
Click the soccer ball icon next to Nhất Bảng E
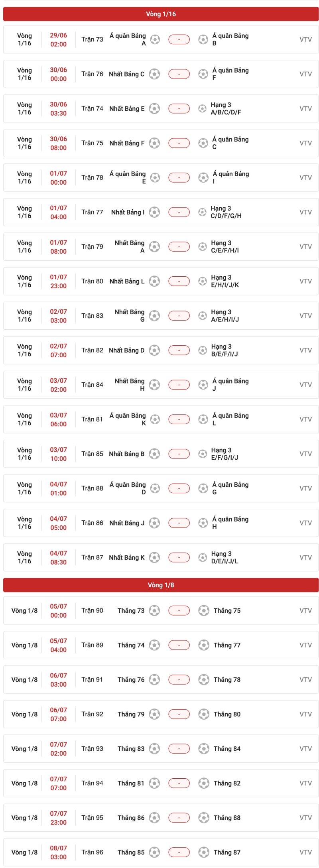[x=154, y=108]
